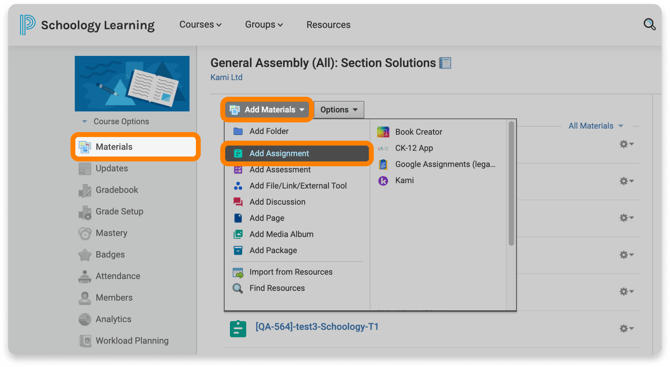Click the course banner image thumbnail

tap(132, 84)
